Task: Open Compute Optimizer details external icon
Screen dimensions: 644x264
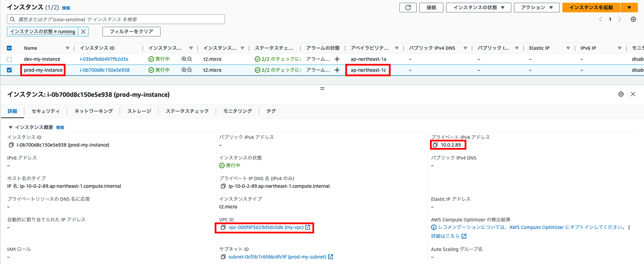Action: point(464,236)
